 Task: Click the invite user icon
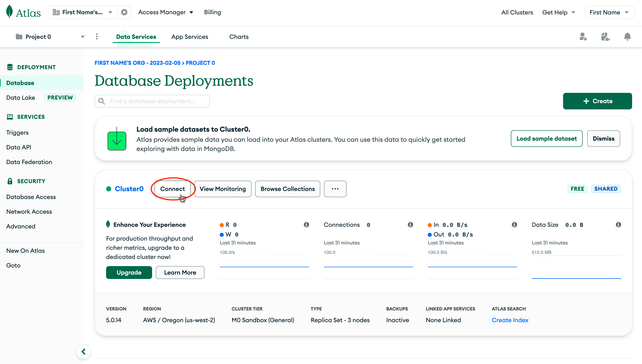click(583, 37)
